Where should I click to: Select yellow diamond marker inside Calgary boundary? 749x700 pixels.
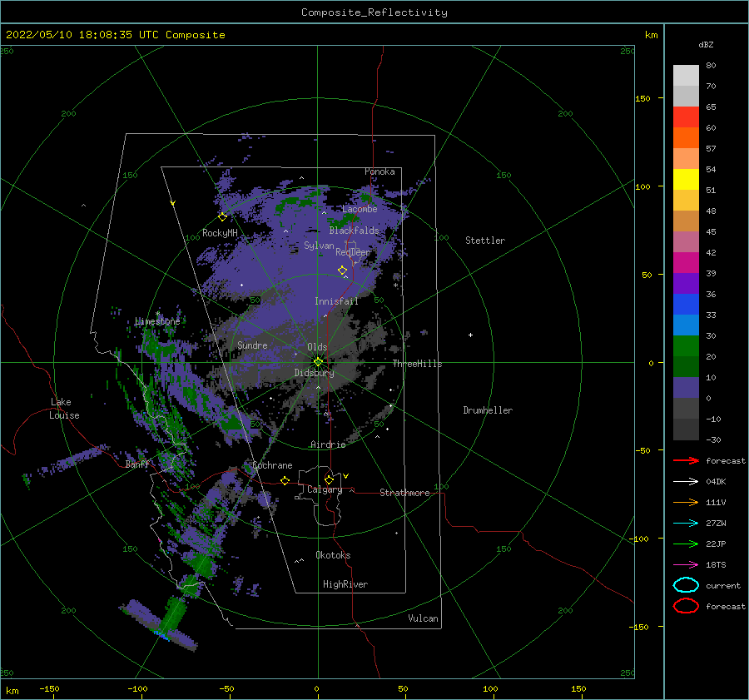tap(329, 479)
